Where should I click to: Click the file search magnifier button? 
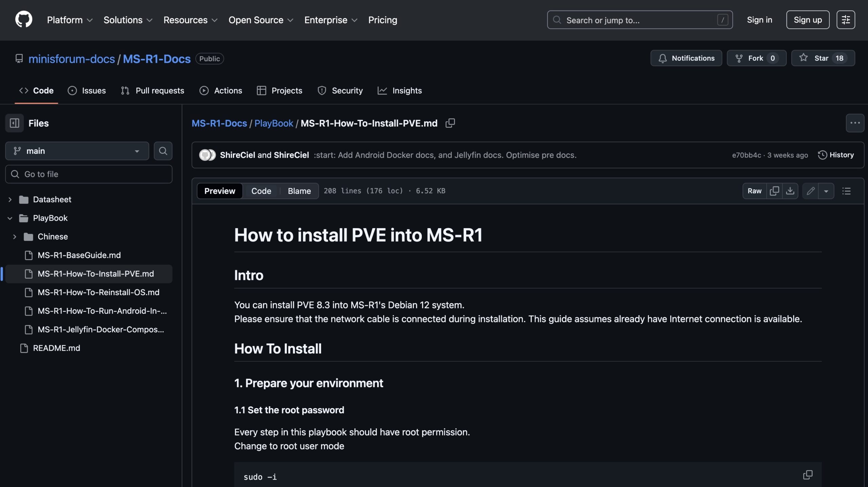tap(163, 151)
